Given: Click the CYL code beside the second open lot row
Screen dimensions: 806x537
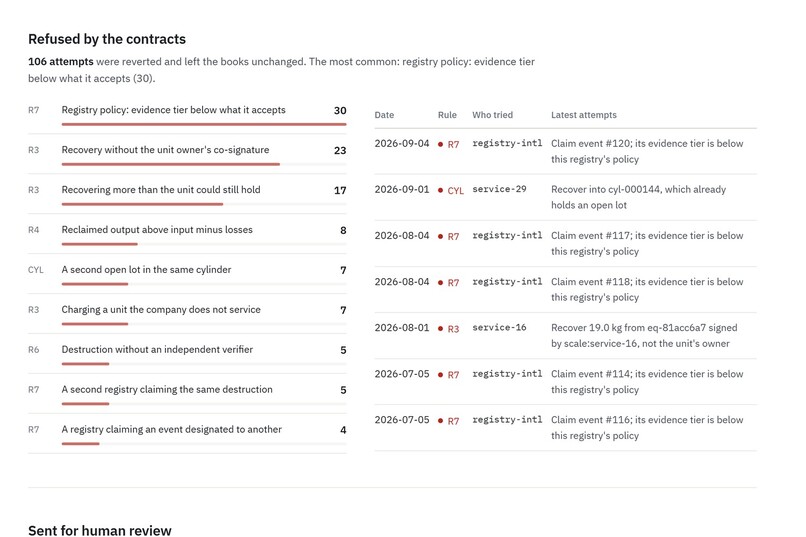Looking at the screenshot, I should [35, 270].
